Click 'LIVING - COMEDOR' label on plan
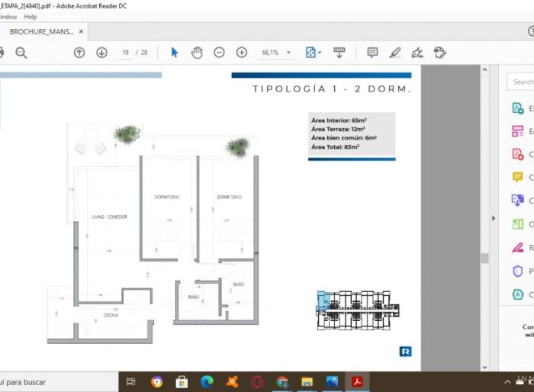Screen dimensions: 534x392 click(109, 217)
